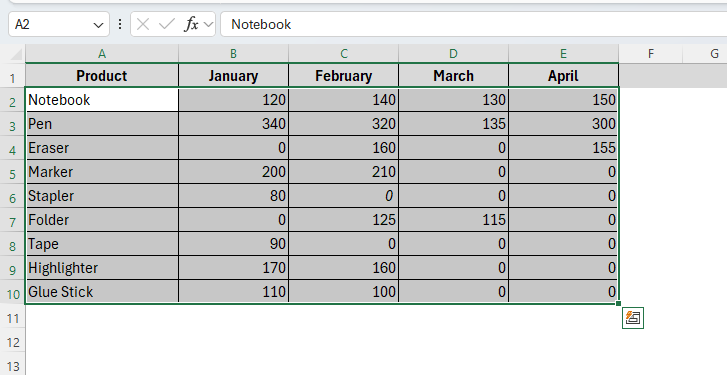Select the Tape cell
The height and width of the screenshot is (375, 727).
click(x=102, y=244)
